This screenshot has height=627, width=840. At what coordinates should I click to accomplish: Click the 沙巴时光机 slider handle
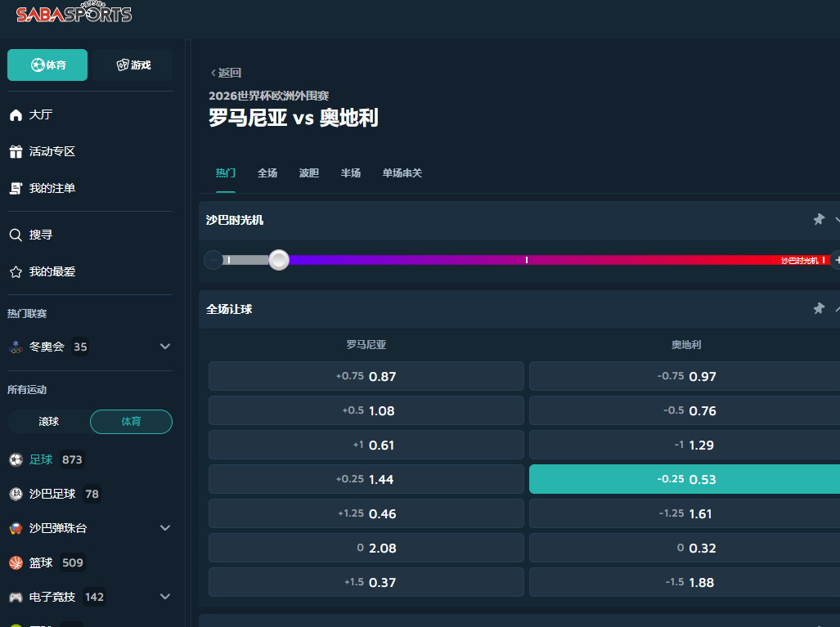coord(279,260)
